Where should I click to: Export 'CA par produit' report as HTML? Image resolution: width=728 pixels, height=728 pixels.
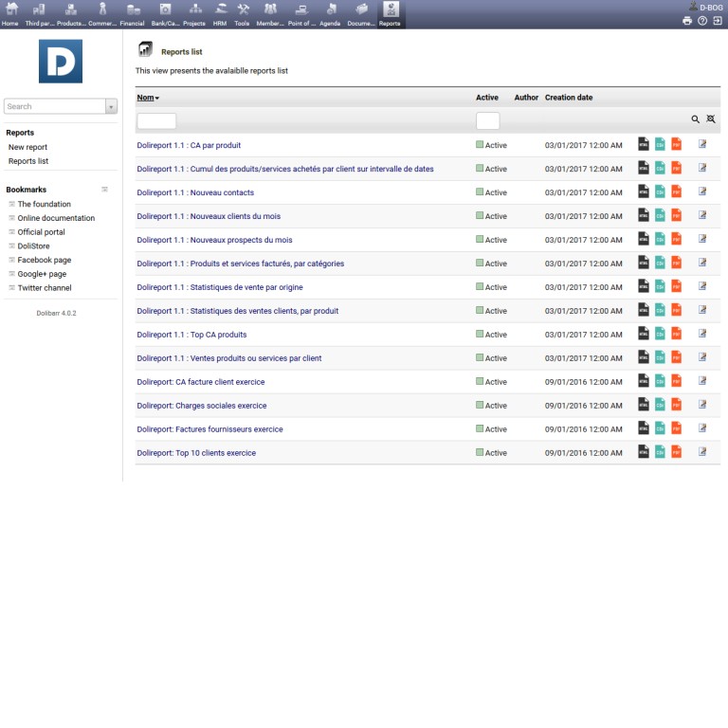(644, 144)
